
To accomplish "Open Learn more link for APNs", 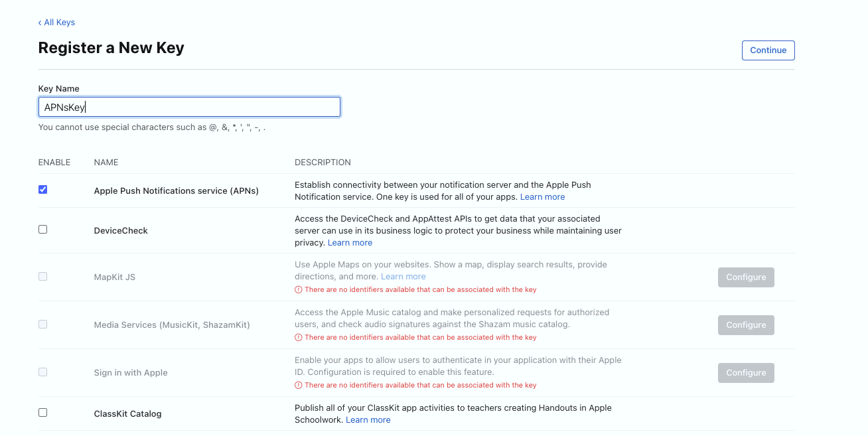I will coord(542,197).
